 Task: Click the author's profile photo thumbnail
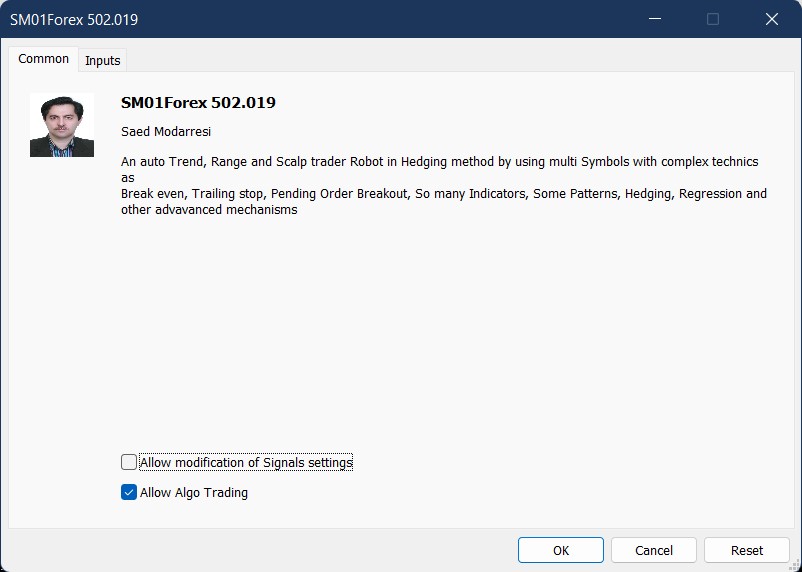point(62,125)
